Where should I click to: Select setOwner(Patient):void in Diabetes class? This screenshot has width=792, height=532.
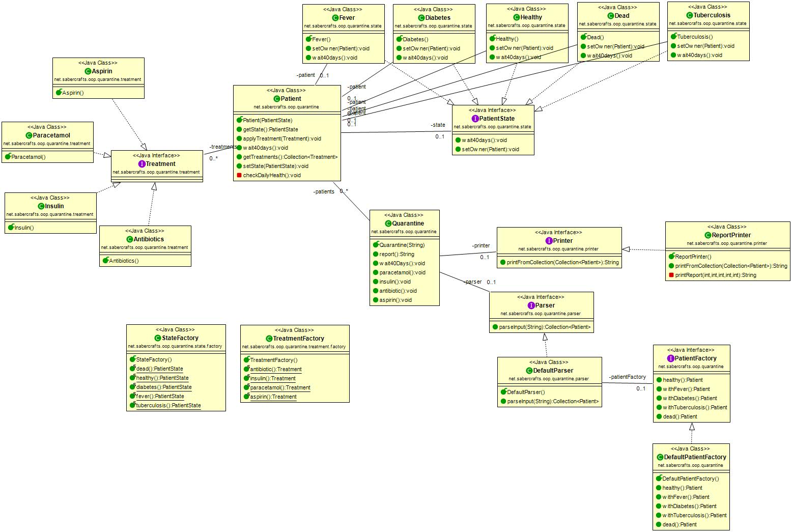[x=431, y=49]
